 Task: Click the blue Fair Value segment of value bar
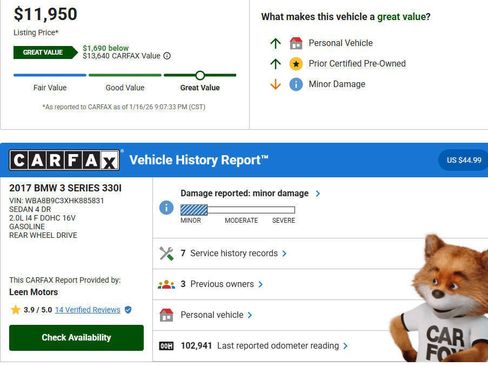click(50, 75)
